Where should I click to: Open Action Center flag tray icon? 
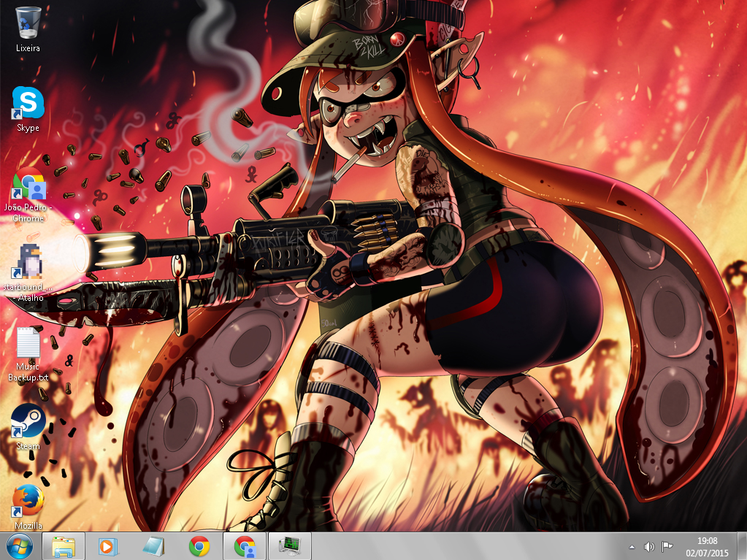pyautogui.click(x=667, y=547)
